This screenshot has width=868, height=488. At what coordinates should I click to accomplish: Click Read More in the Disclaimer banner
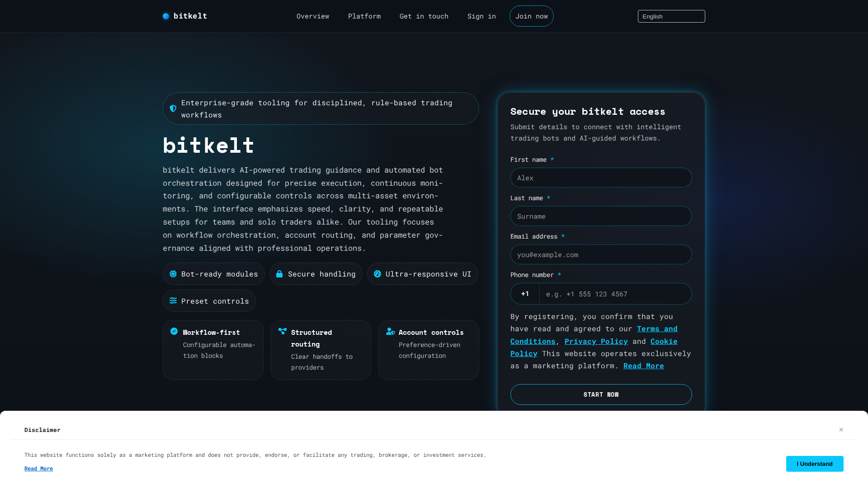pyautogui.click(x=38, y=469)
